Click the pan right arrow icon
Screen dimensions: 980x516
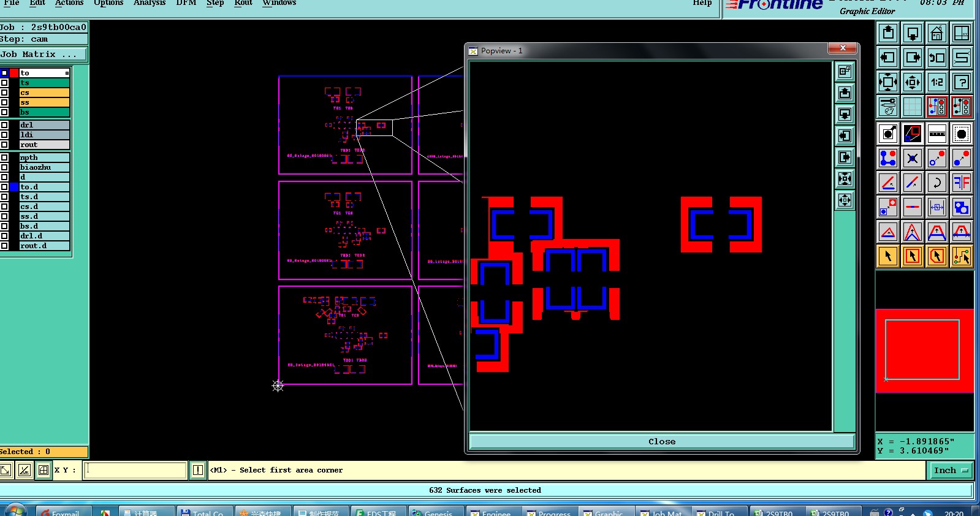(x=913, y=58)
